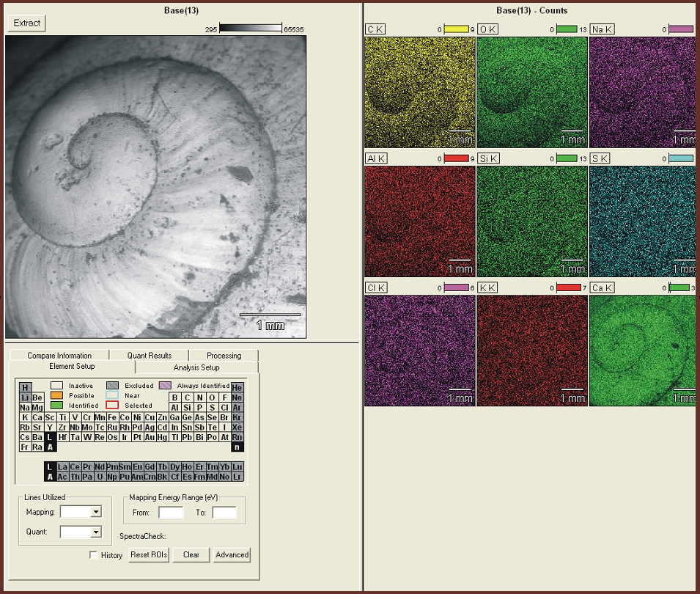Pick Si element in the periodic table
700x594 pixels.
point(187,407)
